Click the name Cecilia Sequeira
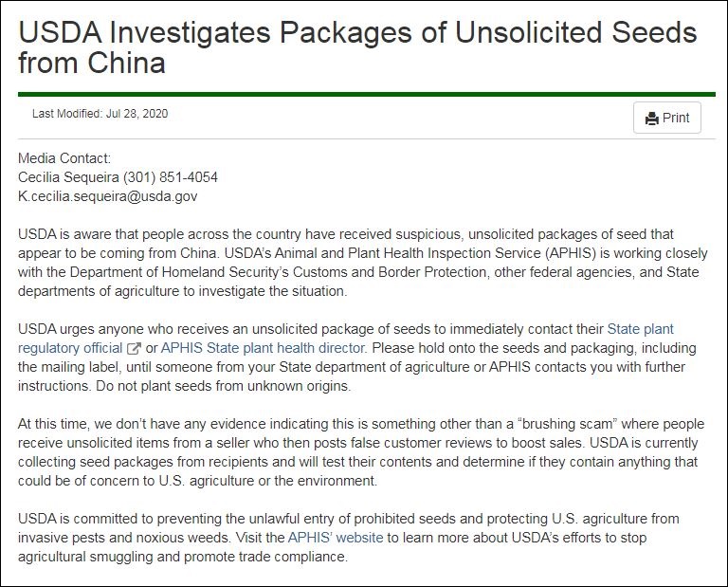This screenshot has width=728, height=587. pyautogui.click(x=68, y=177)
